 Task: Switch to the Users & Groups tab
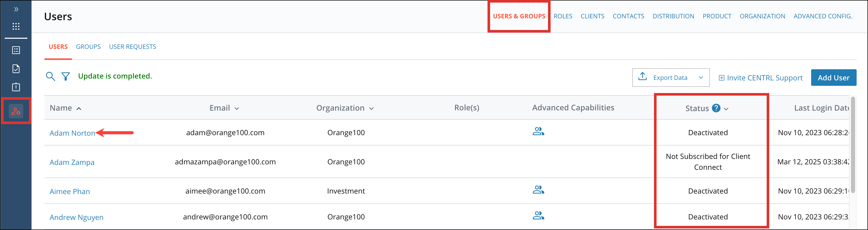point(519,16)
